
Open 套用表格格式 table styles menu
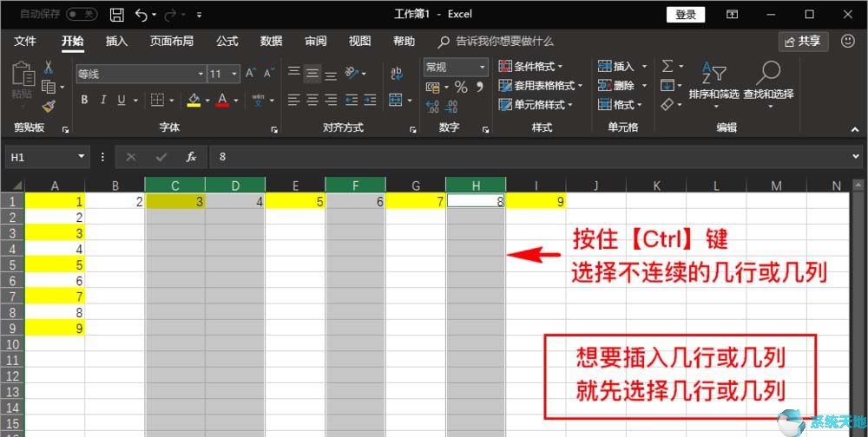(x=541, y=86)
